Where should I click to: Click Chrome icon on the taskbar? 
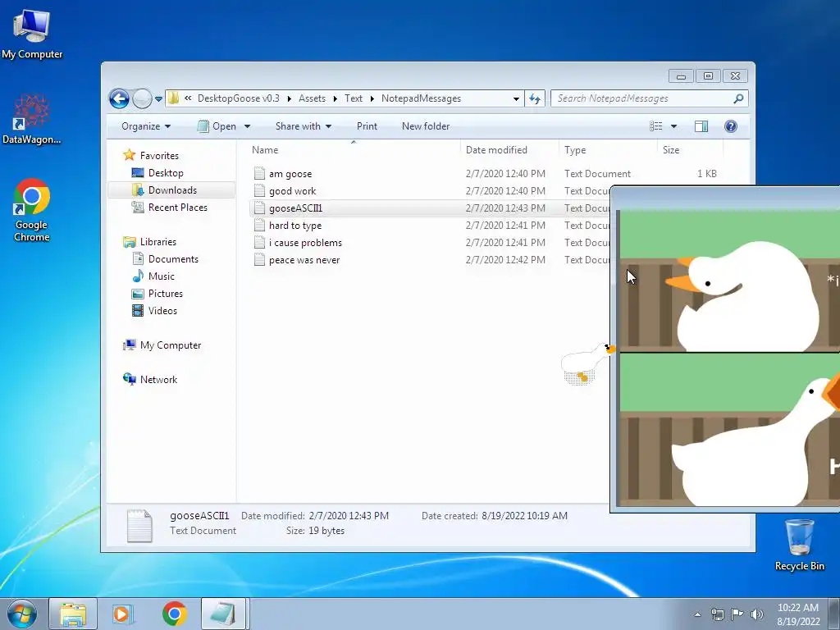pyautogui.click(x=174, y=614)
